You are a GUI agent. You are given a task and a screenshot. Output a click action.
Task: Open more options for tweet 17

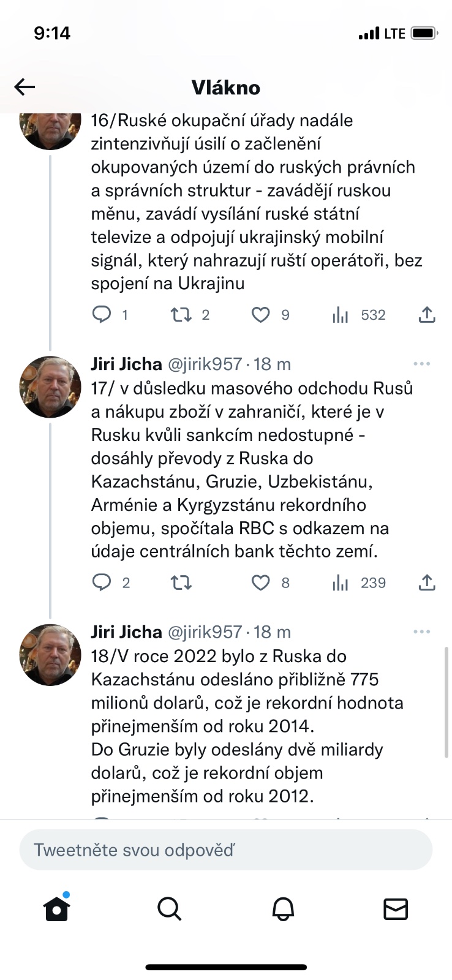coord(422,364)
